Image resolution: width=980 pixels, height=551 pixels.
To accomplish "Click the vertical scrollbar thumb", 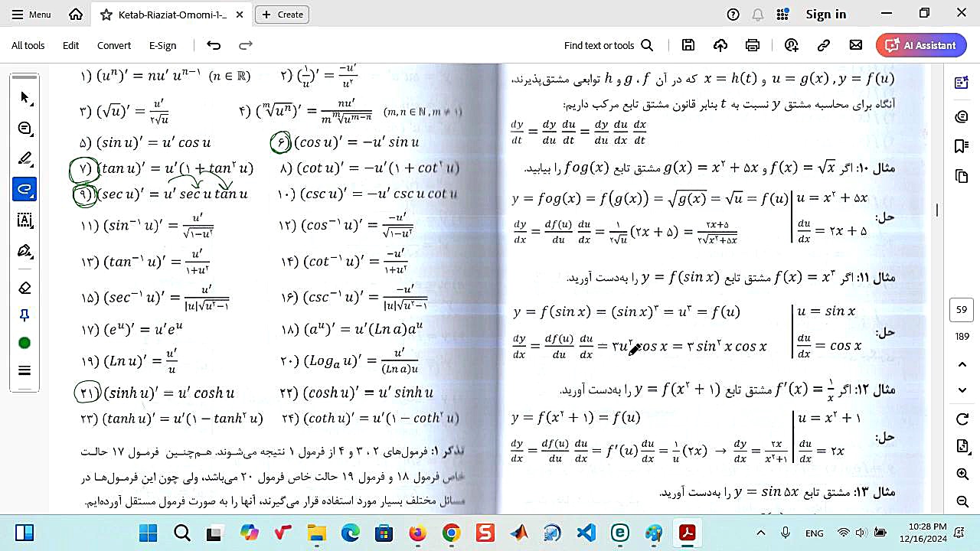I will coord(936,210).
